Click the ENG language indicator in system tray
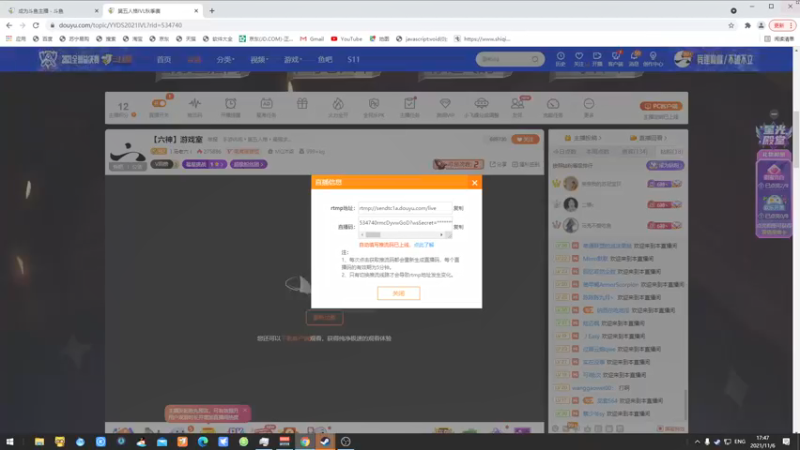 pyautogui.click(x=739, y=442)
